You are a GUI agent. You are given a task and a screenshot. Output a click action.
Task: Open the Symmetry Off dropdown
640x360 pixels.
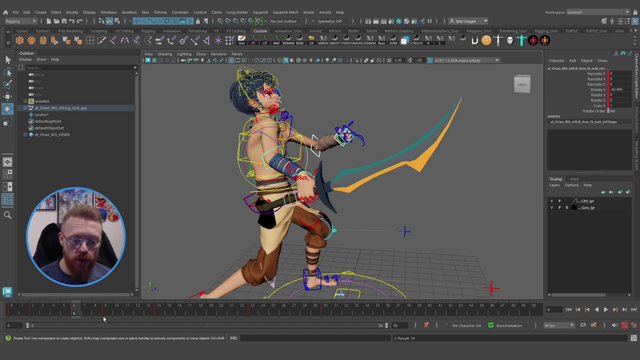coord(332,21)
